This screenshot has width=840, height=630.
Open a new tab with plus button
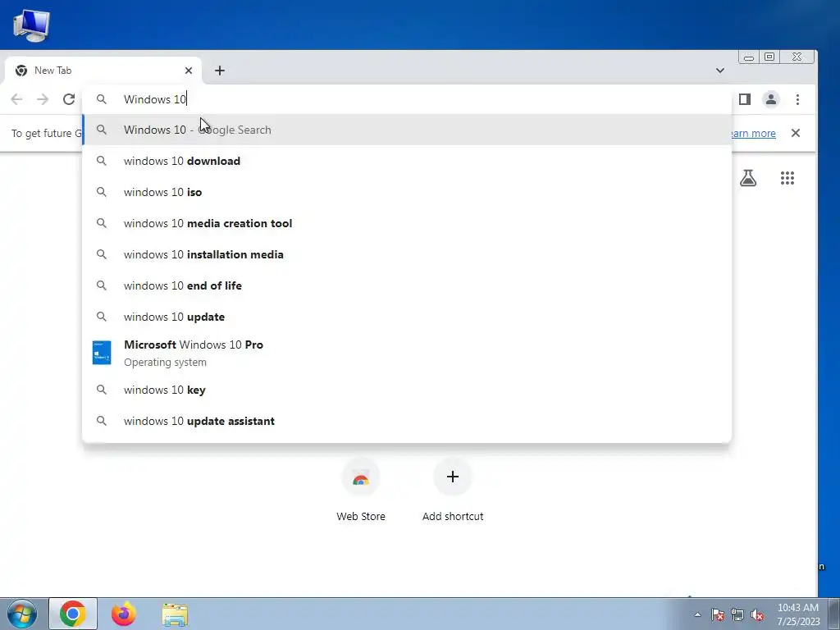click(220, 71)
